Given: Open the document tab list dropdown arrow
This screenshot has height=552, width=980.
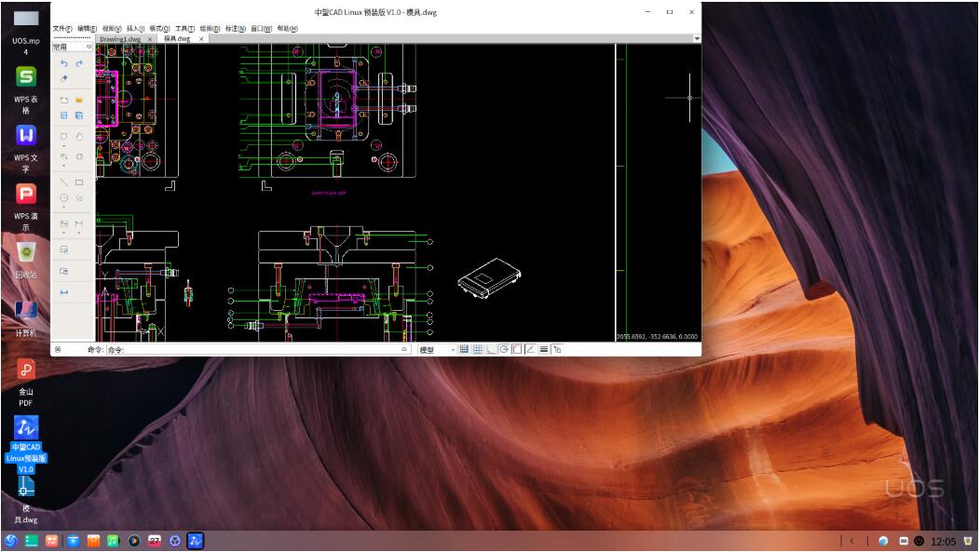Looking at the screenshot, I should click(696, 39).
